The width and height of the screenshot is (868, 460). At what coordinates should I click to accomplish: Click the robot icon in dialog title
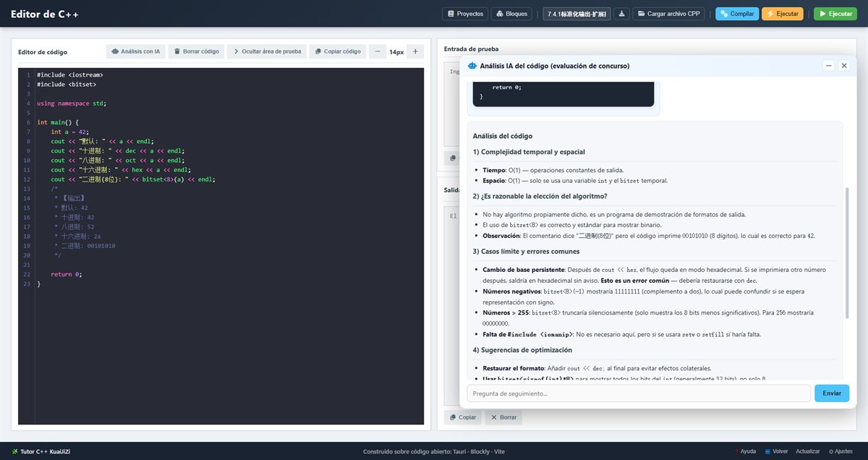[472, 66]
